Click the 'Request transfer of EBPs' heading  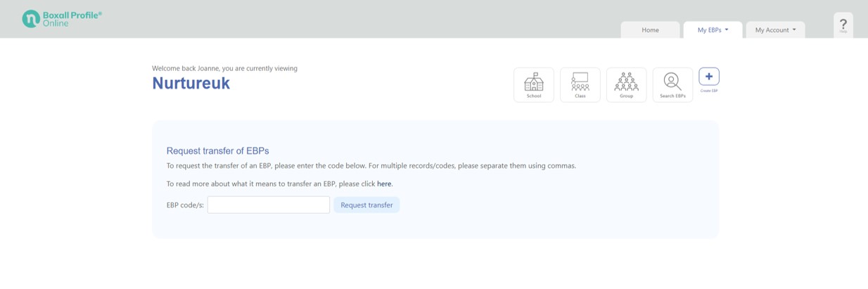217,150
